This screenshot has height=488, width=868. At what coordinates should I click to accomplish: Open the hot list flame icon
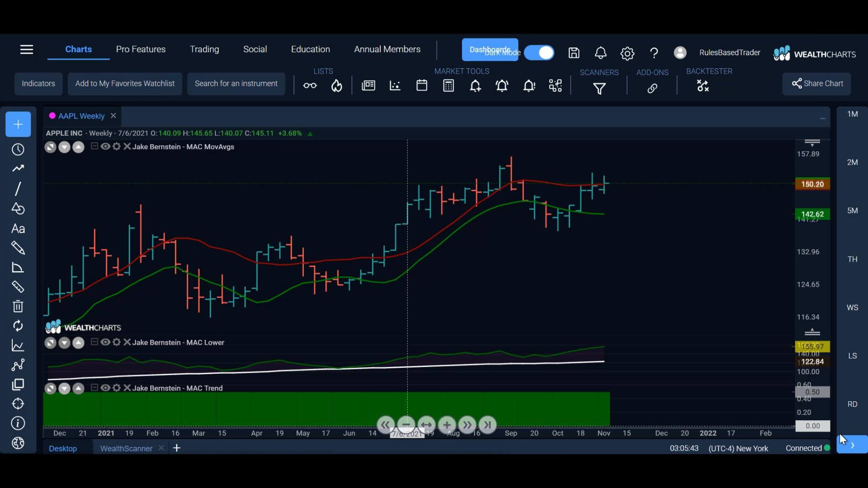[x=337, y=86]
